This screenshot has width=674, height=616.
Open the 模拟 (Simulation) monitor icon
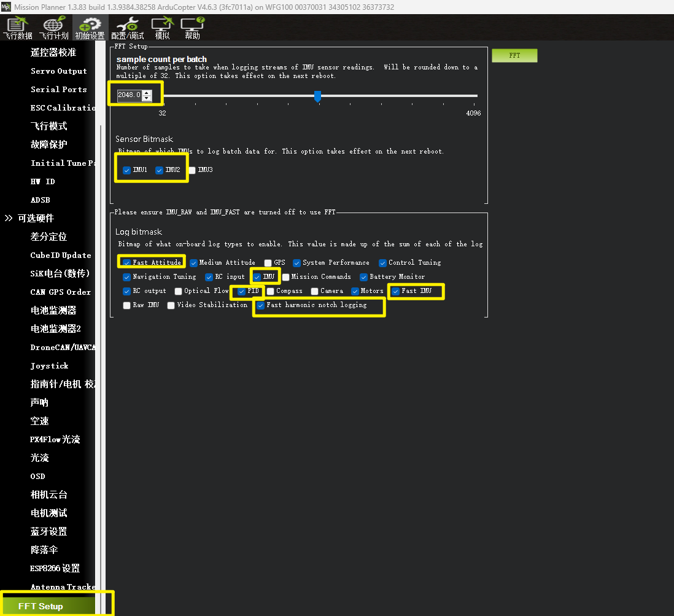click(163, 28)
